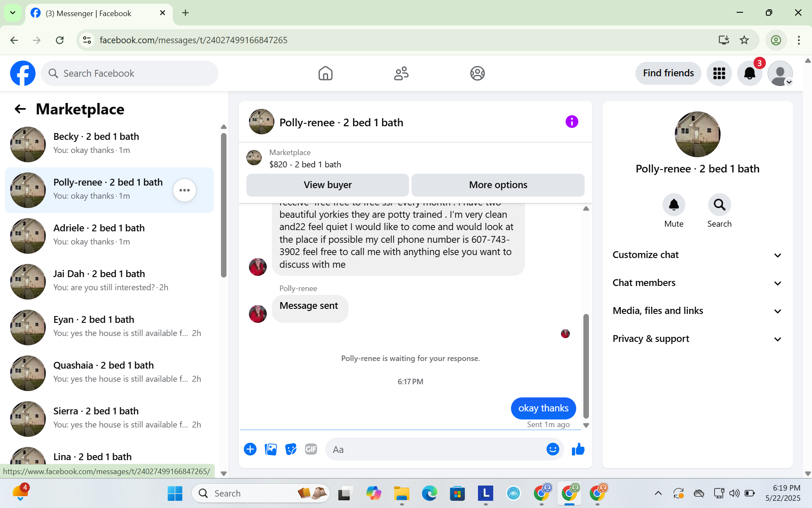The width and height of the screenshot is (812, 508).
Task: Click the Messenger browser tab
Action: [99, 13]
